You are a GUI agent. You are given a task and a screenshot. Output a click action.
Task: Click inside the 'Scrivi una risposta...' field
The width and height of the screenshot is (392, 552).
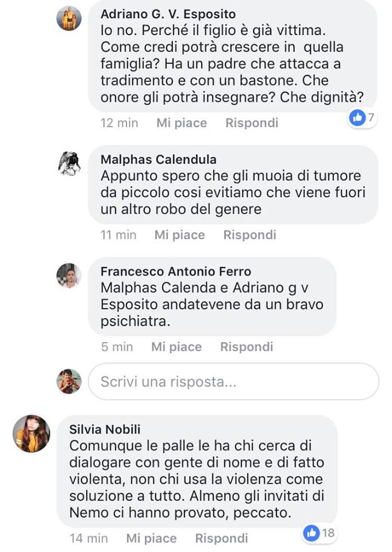234,382
